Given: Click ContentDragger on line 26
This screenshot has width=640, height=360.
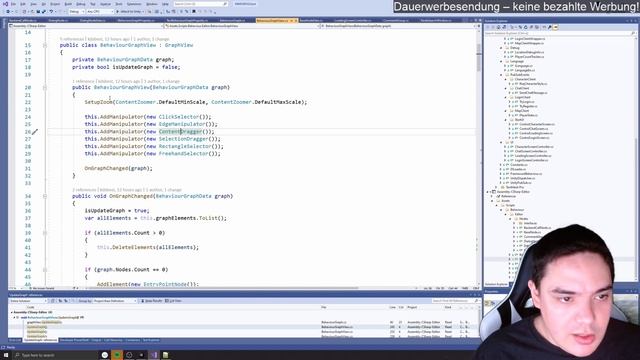Looking at the screenshot, I should coord(180,131).
